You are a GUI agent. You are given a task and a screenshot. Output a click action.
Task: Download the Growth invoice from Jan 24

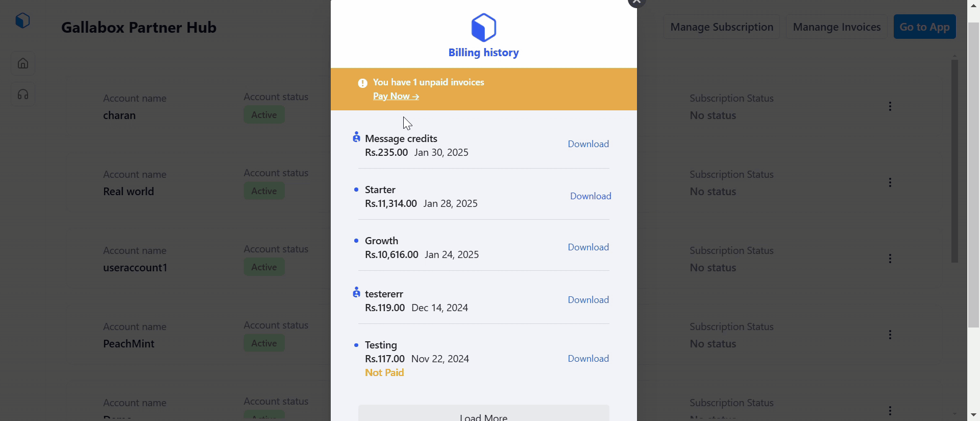588,247
